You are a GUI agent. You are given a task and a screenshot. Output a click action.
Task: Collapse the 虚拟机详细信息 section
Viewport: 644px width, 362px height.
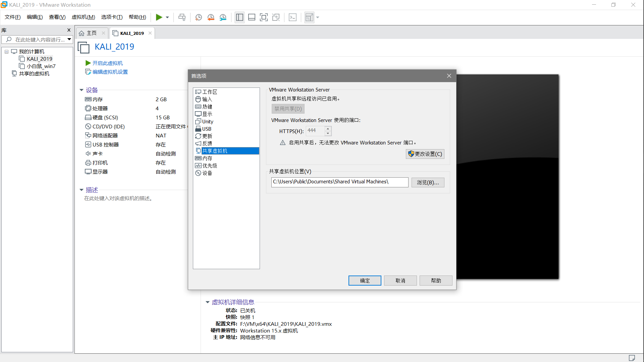(207, 302)
